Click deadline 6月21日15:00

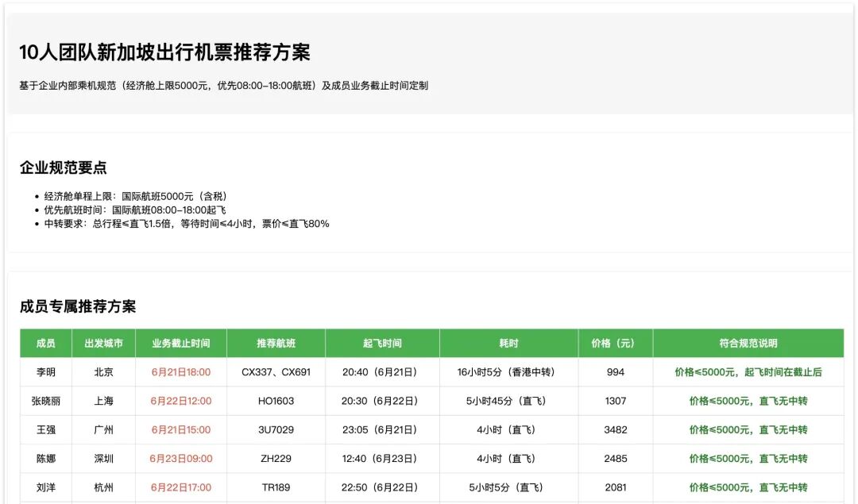click(181, 430)
